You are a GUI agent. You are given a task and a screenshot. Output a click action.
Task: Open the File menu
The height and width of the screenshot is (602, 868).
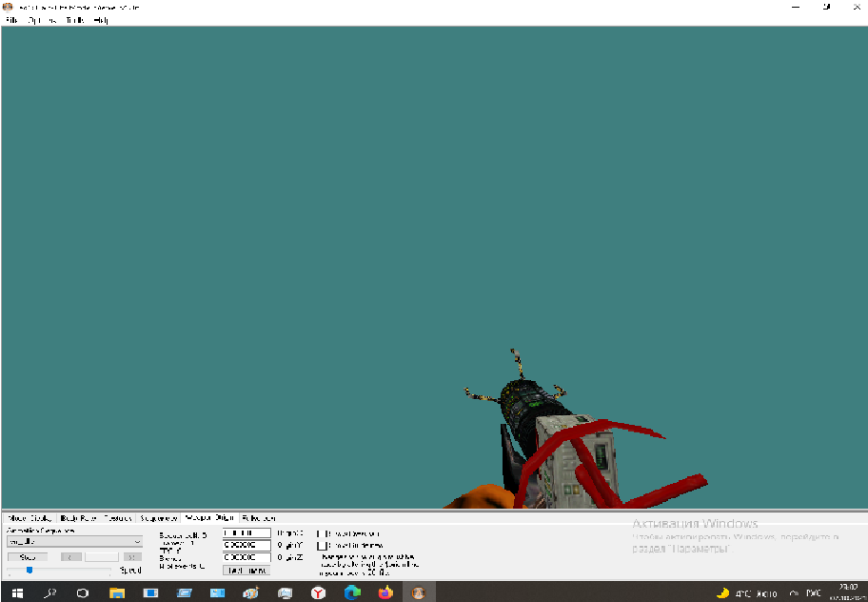coord(12,20)
